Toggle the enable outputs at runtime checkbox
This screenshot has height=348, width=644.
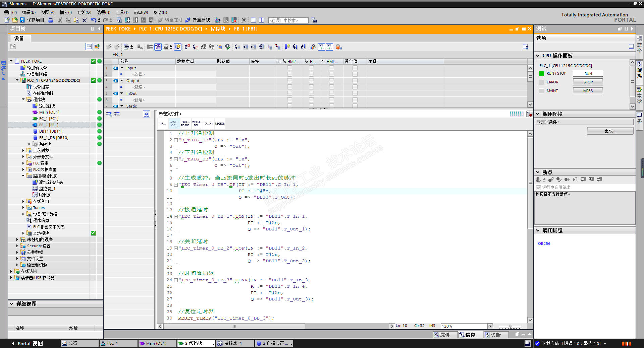(x=539, y=188)
